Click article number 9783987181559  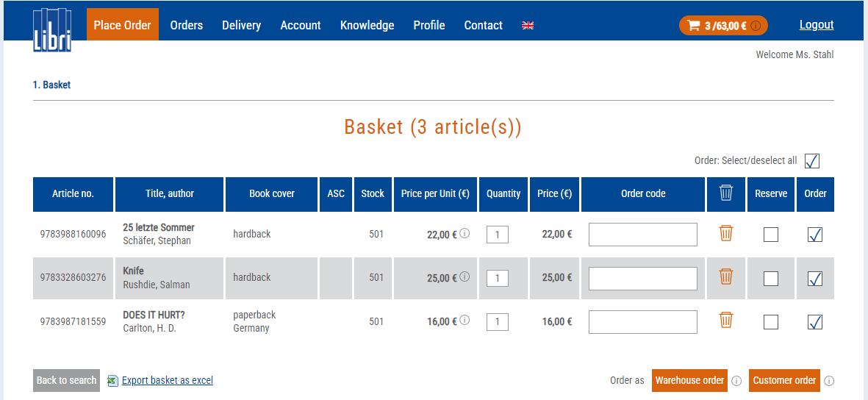(x=73, y=321)
